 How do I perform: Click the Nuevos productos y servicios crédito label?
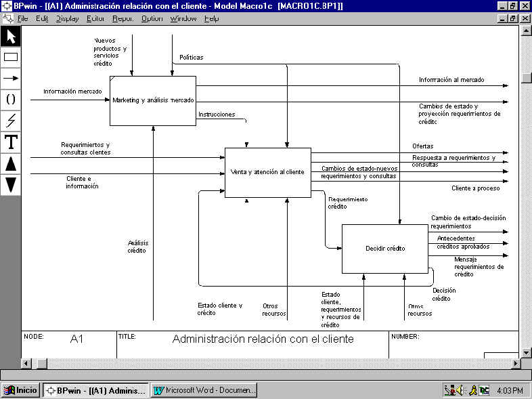110,52
